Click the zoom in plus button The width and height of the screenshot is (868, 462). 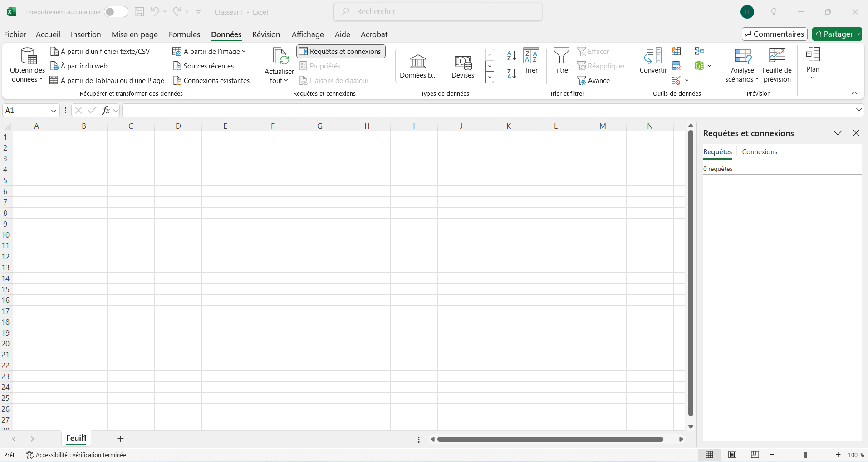(x=839, y=455)
